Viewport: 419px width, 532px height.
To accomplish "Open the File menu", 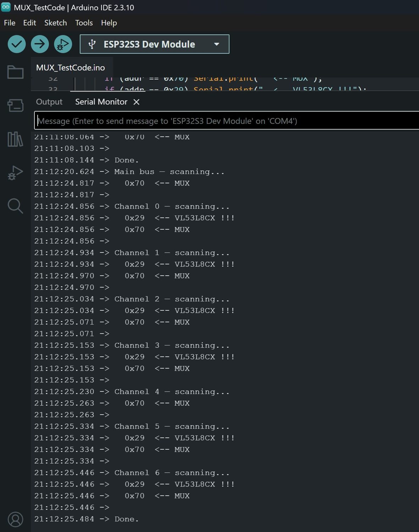I will click(x=10, y=23).
